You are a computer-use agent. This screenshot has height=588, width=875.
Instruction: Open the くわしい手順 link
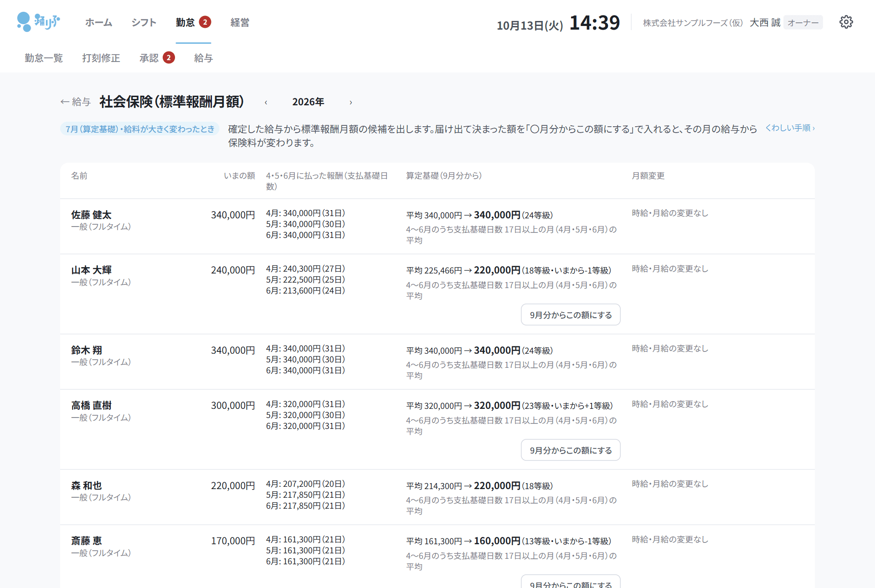(x=790, y=128)
